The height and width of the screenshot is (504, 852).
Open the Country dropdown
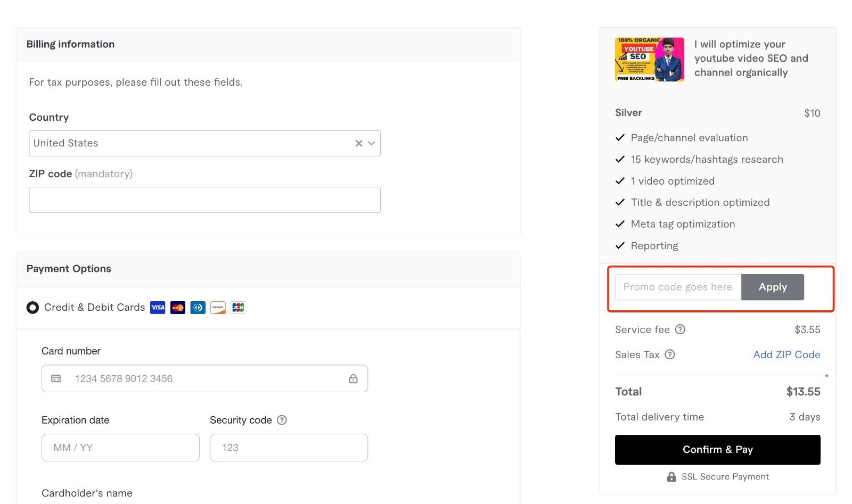click(x=202, y=143)
